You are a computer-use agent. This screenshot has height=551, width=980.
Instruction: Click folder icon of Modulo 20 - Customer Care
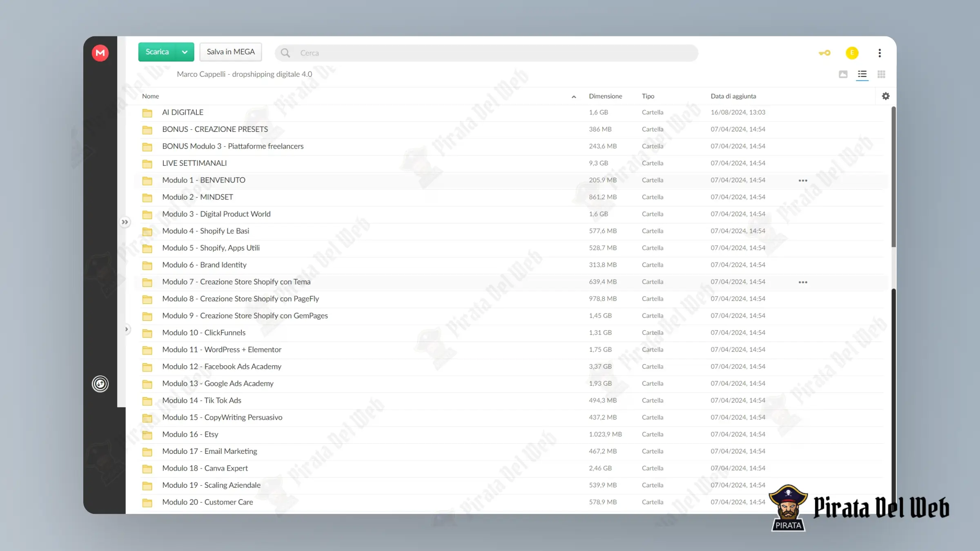point(147,503)
